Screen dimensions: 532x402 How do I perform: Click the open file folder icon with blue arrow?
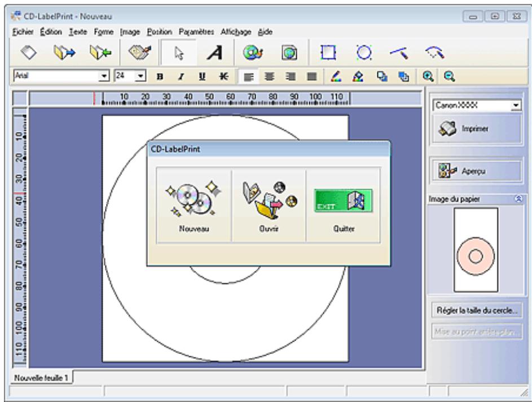[64, 53]
